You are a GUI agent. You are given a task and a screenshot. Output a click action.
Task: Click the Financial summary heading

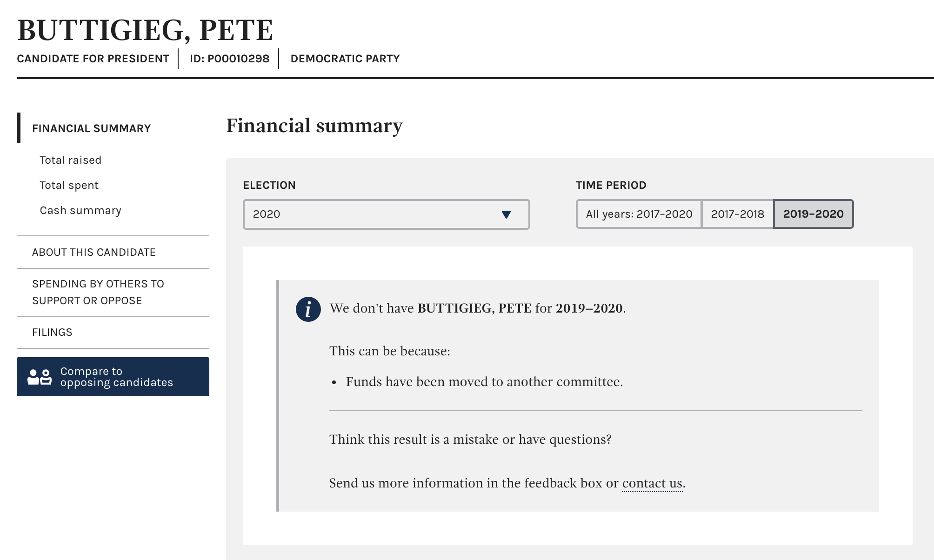click(x=314, y=126)
